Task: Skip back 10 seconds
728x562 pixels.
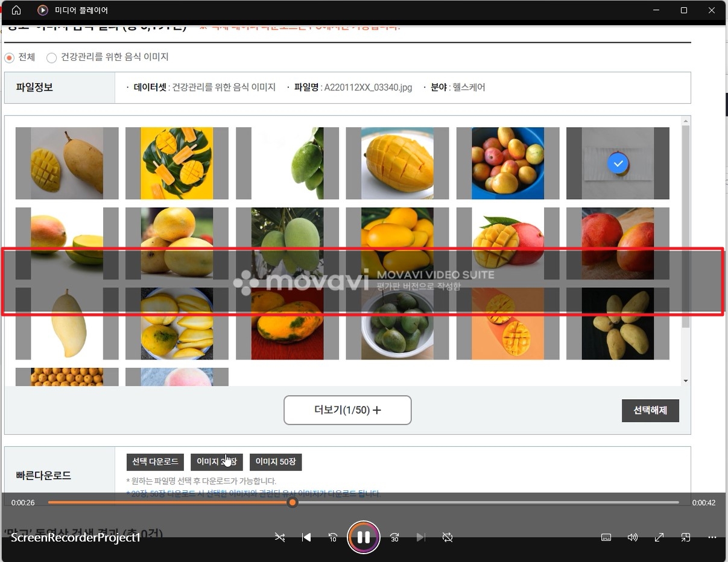Action: point(332,537)
